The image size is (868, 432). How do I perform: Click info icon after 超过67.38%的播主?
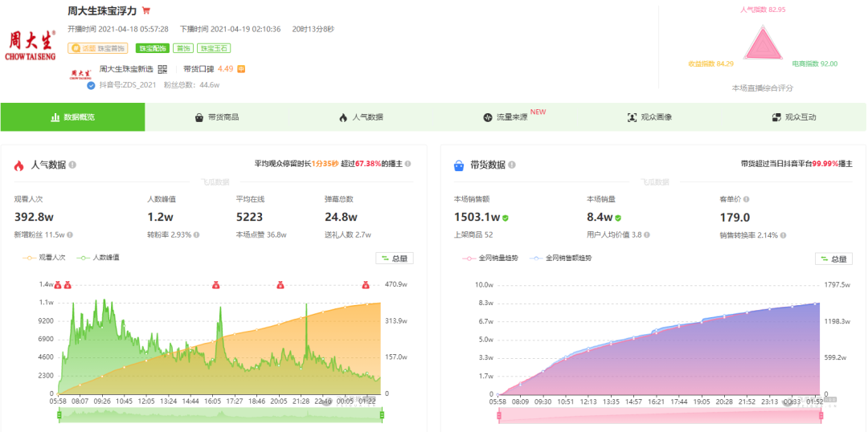(408, 165)
